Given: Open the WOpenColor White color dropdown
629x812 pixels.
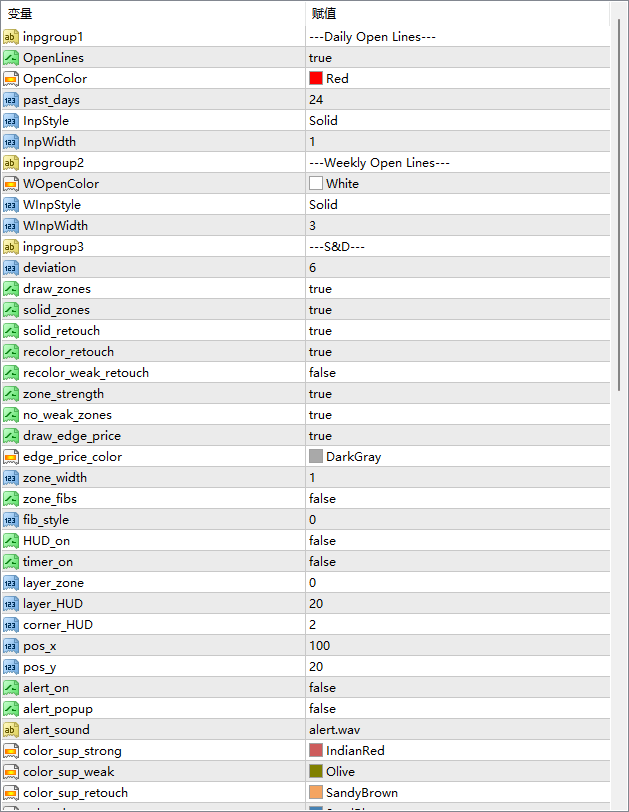Looking at the screenshot, I should (458, 184).
